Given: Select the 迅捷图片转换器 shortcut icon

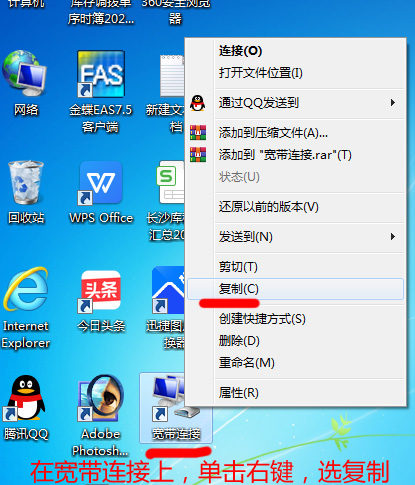Looking at the screenshot, I should coord(168,290).
